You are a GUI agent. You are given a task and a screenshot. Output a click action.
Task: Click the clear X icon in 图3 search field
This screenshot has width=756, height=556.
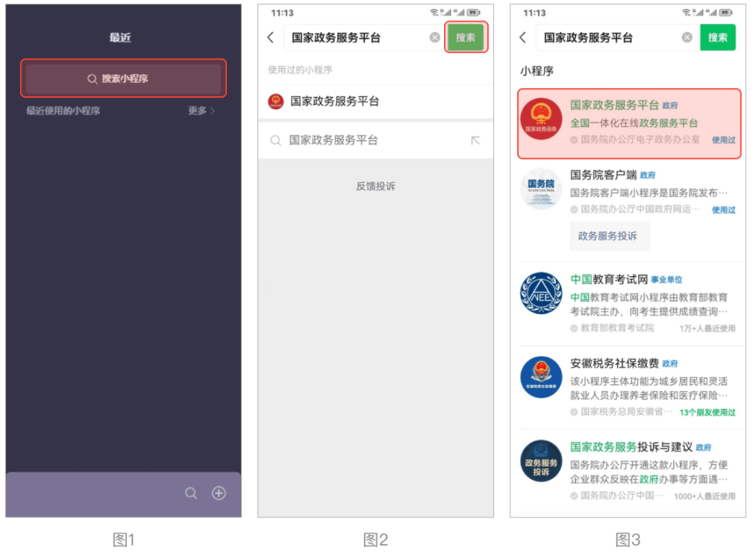click(687, 37)
